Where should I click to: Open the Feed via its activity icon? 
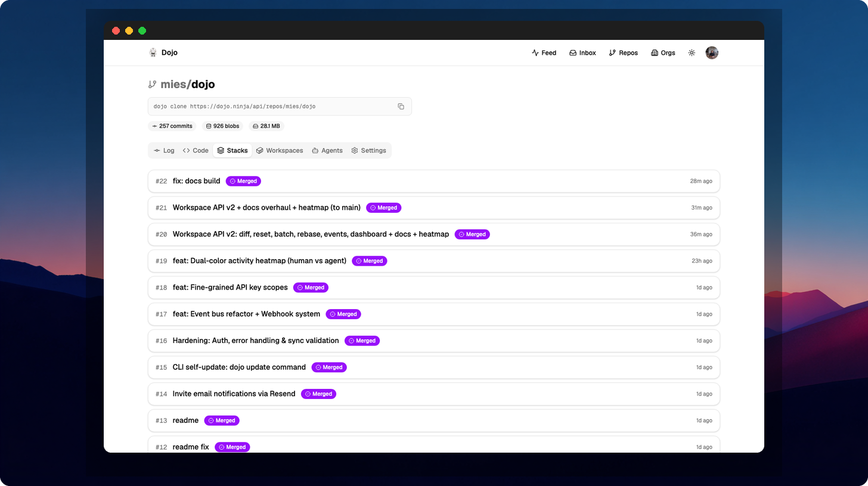pos(534,52)
